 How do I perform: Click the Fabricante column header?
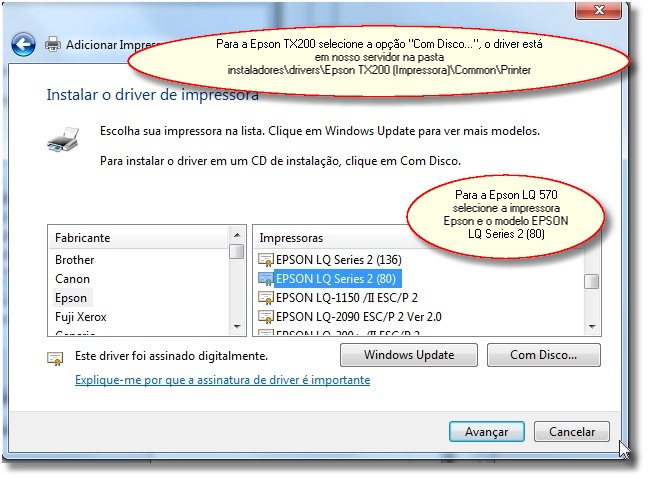138,238
